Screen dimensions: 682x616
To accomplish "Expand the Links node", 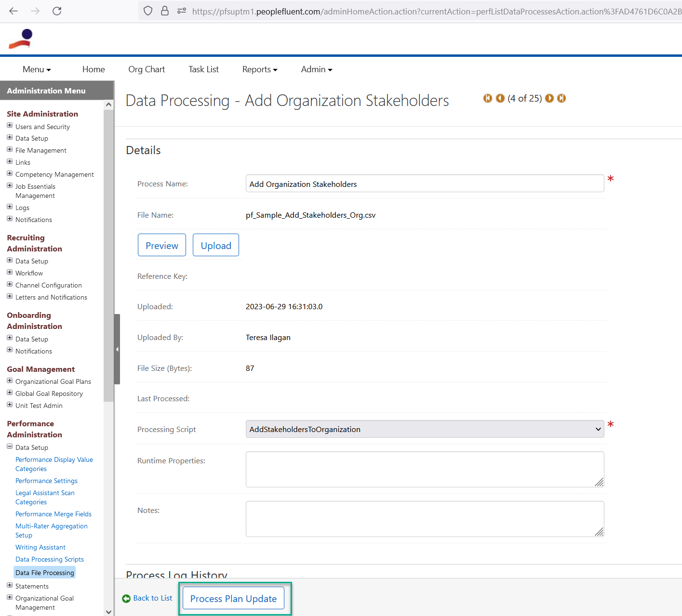I will pyautogui.click(x=10, y=161).
